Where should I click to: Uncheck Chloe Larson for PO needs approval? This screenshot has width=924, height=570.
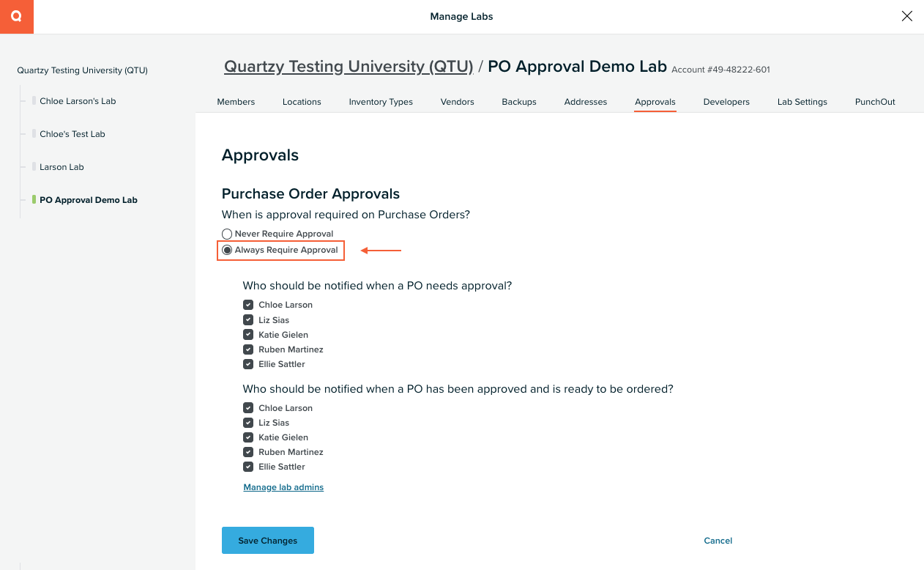pos(248,305)
